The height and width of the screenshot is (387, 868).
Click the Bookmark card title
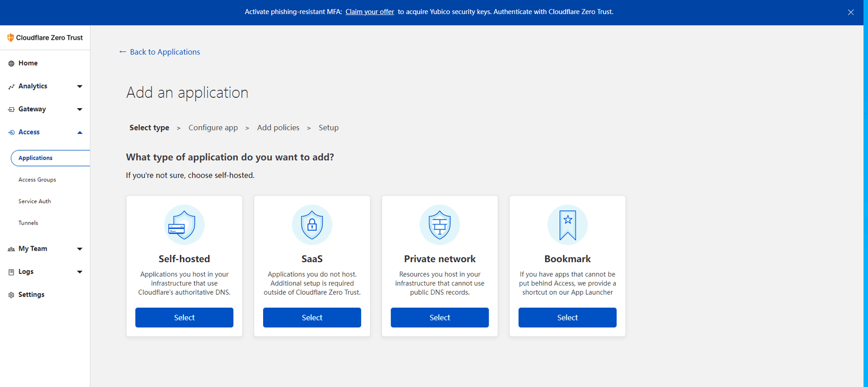[567, 259]
